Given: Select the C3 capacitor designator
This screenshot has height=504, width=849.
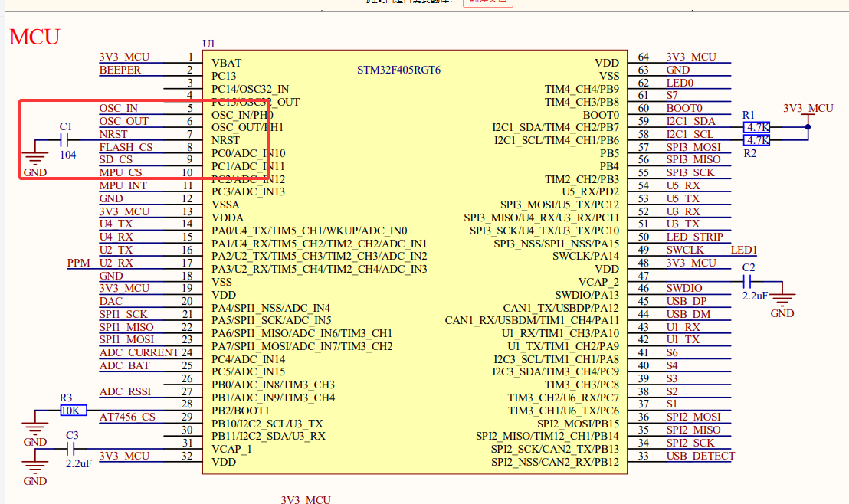Looking at the screenshot, I should pos(72,436).
